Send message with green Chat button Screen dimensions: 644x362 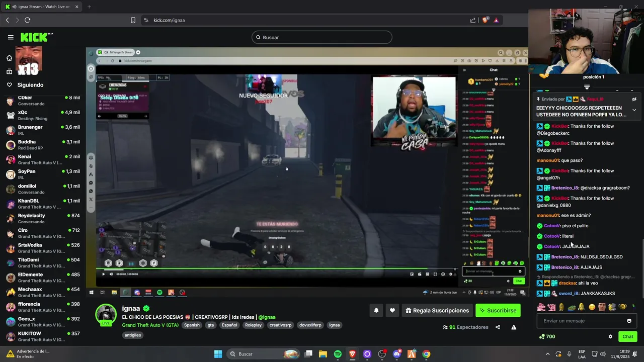(x=628, y=337)
